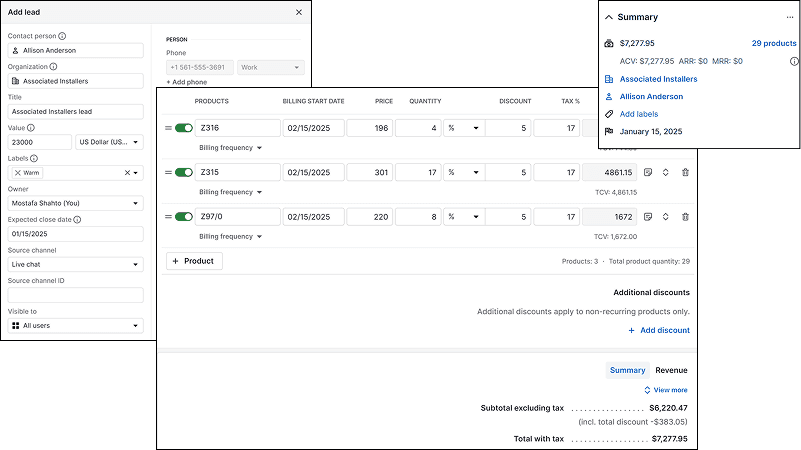This screenshot has height=450, width=801.
Task: Open the Visible to All users dropdown
Action: [76, 326]
